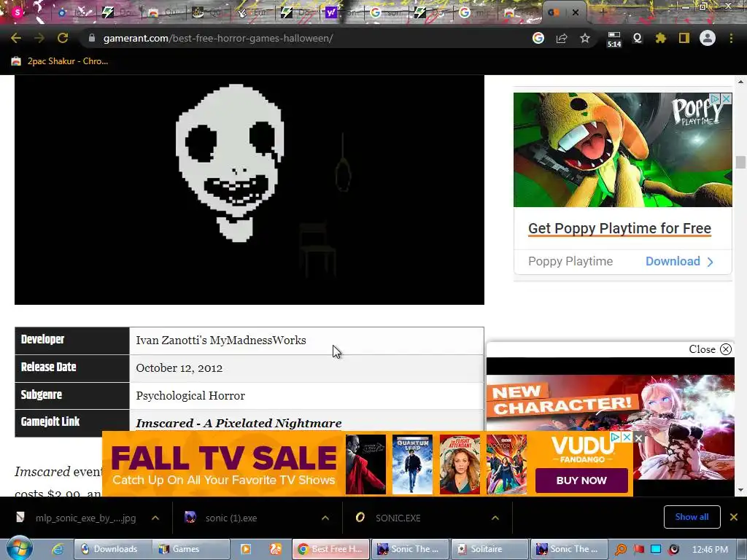Click the blue monitor tray icon

(x=656, y=550)
